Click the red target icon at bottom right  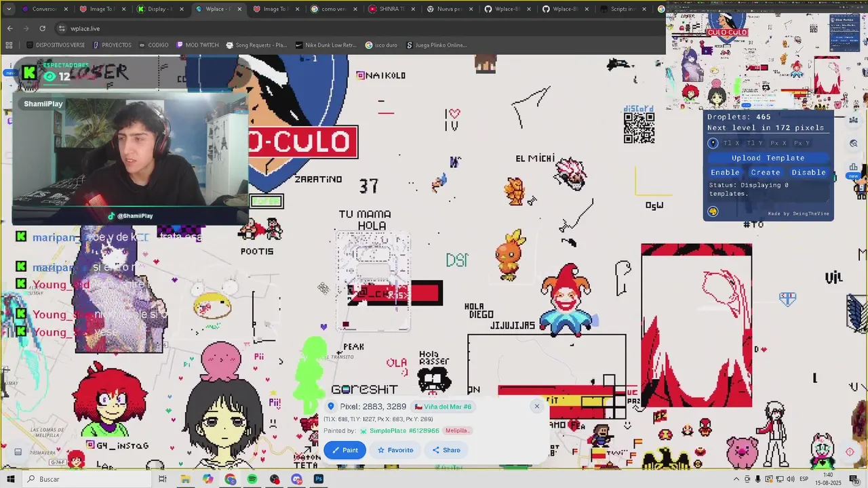click(850, 452)
